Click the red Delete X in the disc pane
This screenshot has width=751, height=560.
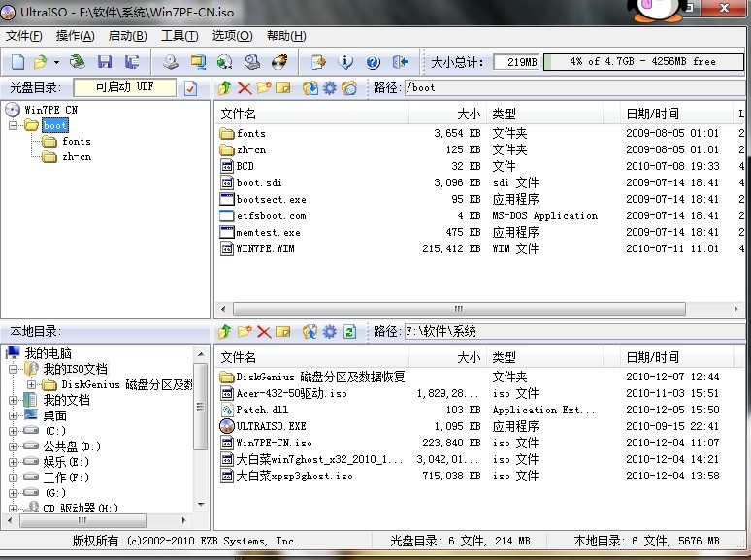tap(245, 88)
